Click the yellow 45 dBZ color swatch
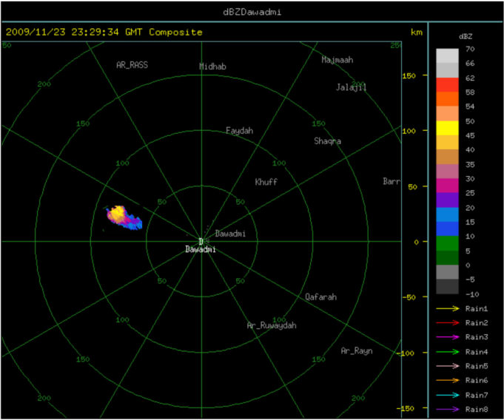Viewport: 504px width, 420px height. click(x=447, y=128)
